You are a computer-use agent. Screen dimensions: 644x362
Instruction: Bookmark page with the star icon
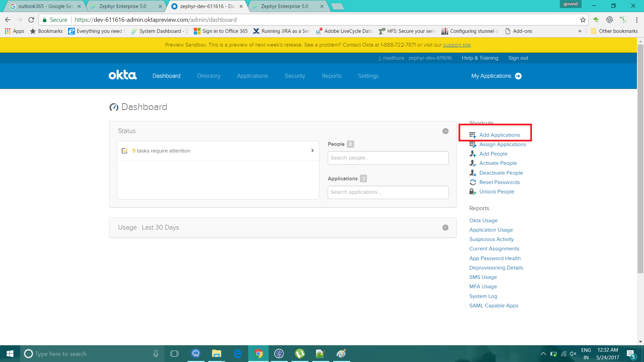pyautogui.click(x=583, y=20)
